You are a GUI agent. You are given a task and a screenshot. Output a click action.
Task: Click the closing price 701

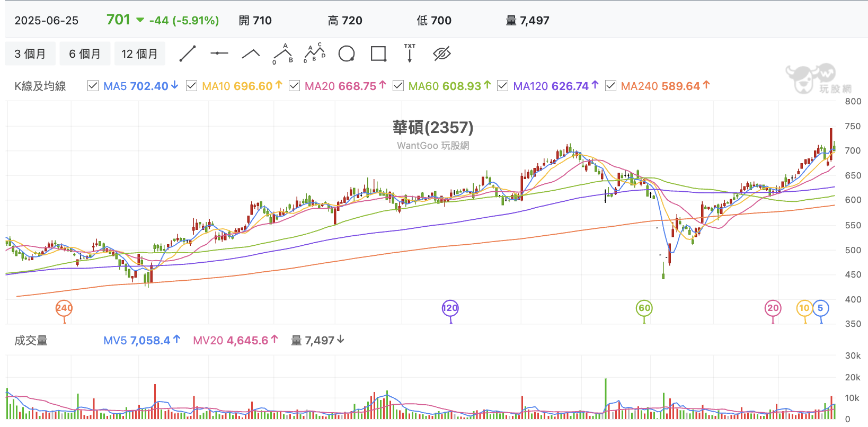118,20
